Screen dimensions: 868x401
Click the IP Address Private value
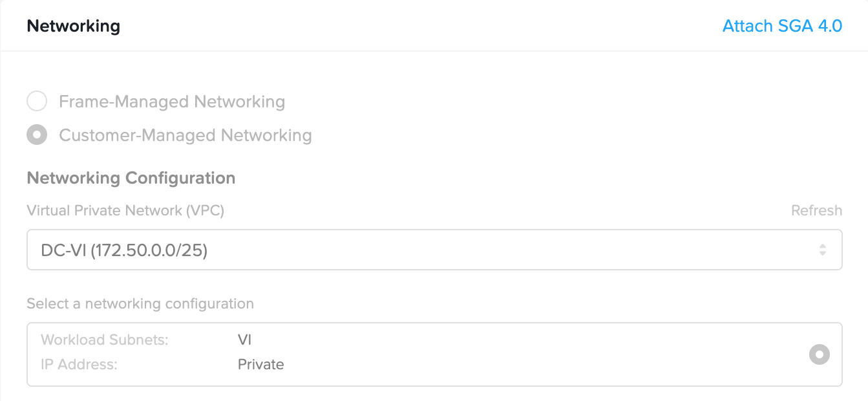pyautogui.click(x=260, y=364)
